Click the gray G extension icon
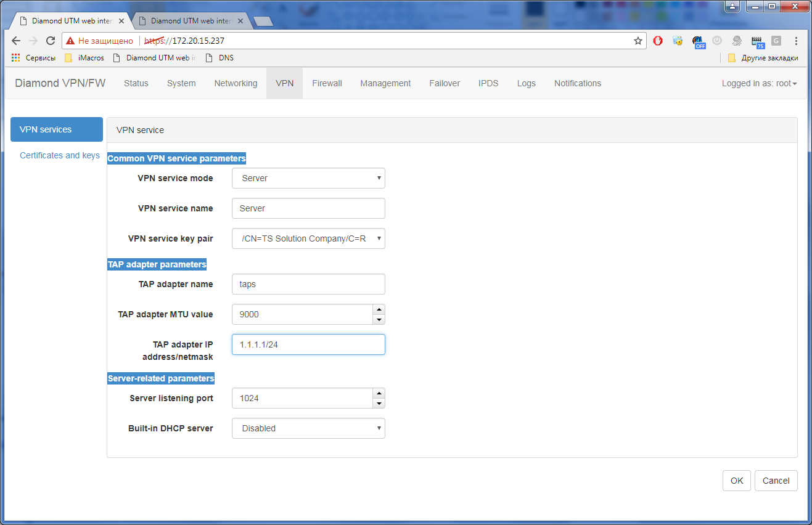Screen dimensions: 812x525 tap(776, 41)
